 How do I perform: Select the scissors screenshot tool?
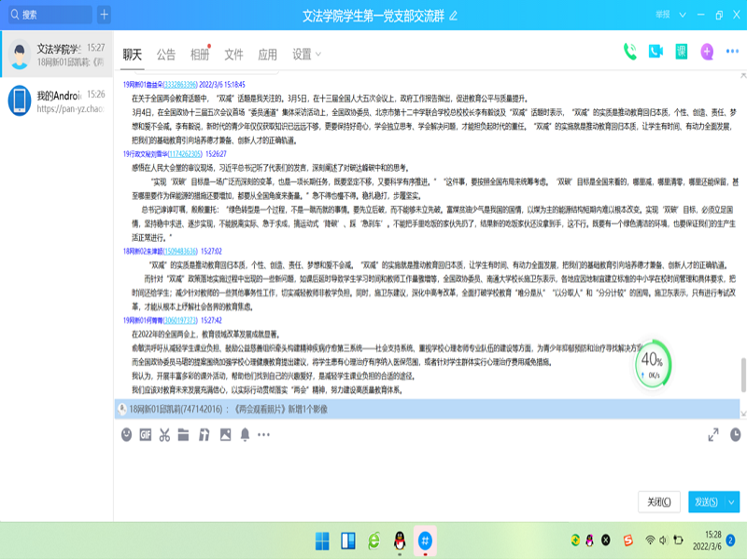tap(164, 434)
